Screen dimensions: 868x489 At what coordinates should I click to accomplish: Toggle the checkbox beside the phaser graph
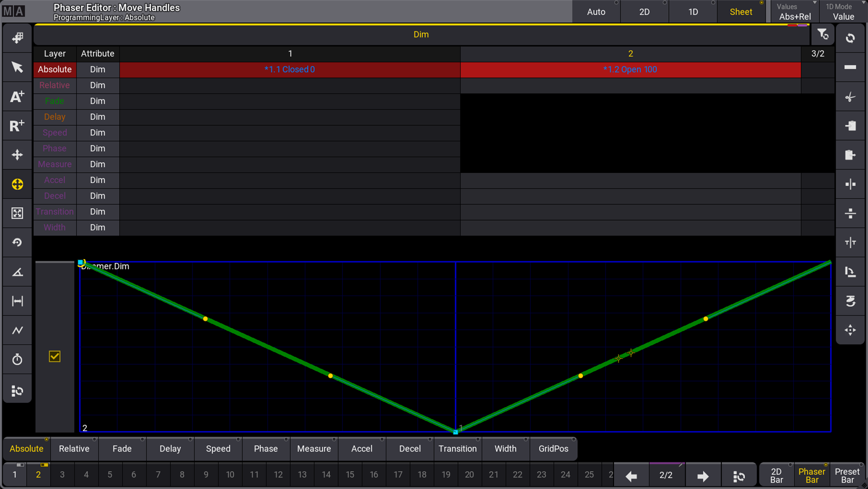point(55,356)
